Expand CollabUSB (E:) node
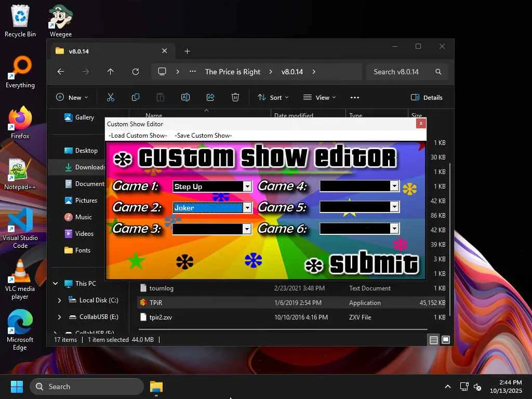 tap(59, 316)
